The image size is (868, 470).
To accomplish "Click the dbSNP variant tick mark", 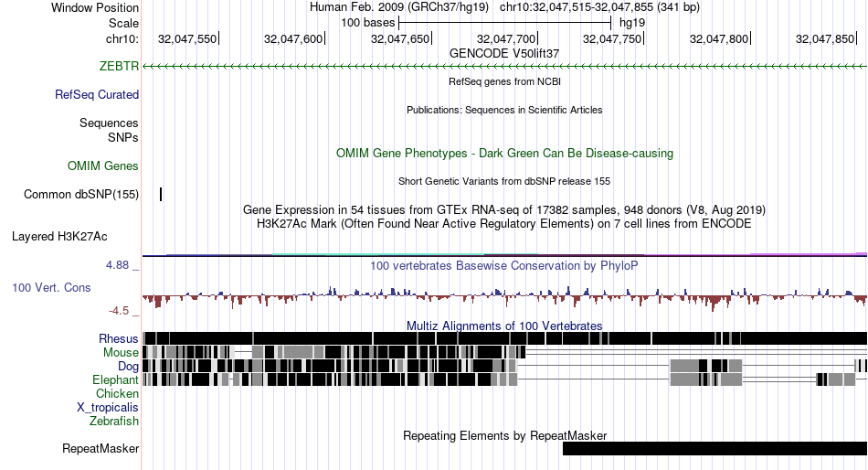I will [x=161, y=194].
